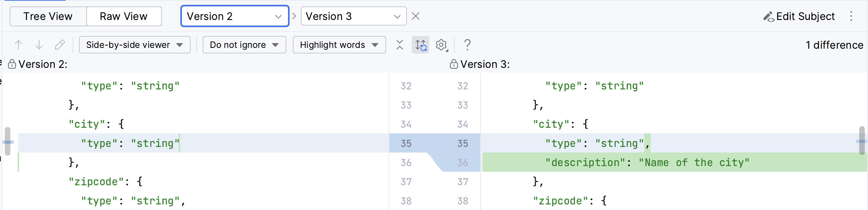
Task: Open the Side-by-side viewer dropdown
Action: pos(134,45)
